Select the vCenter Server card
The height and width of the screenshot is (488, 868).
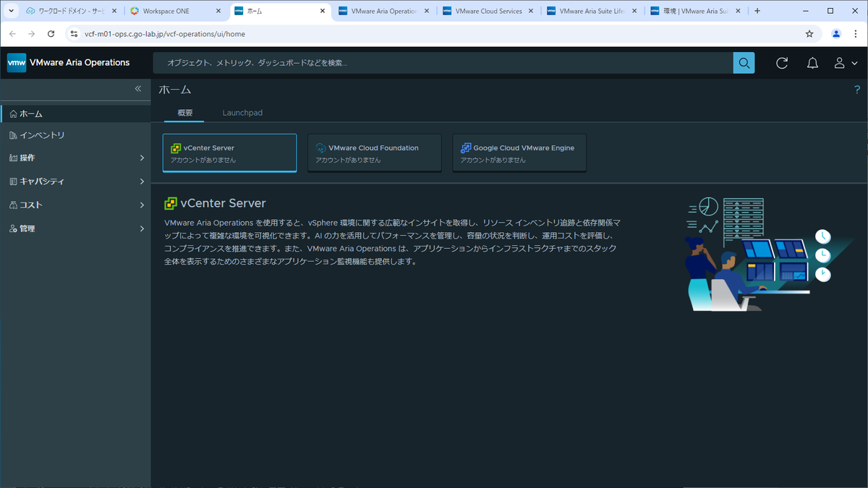[229, 153]
